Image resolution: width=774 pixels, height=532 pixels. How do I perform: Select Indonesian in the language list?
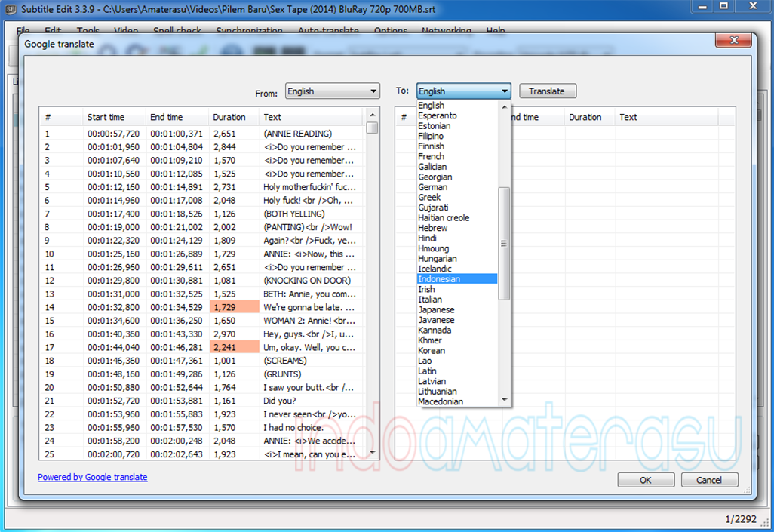pyautogui.click(x=457, y=279)
